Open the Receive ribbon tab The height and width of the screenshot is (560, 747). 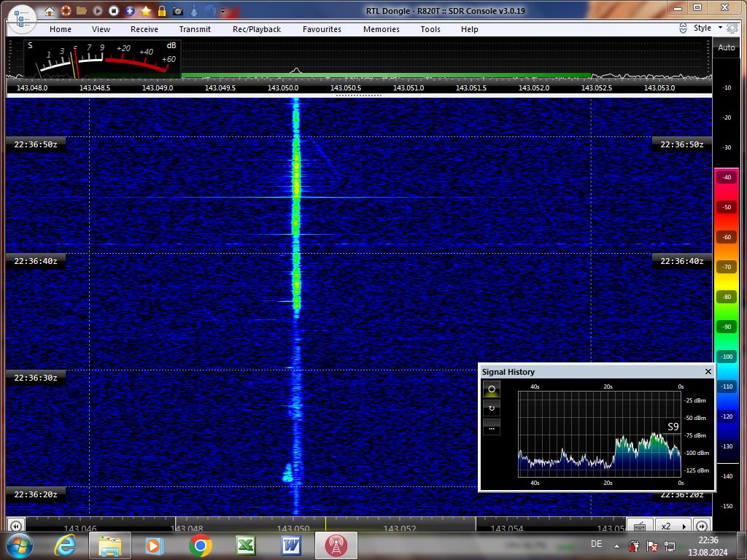point(144,29)
